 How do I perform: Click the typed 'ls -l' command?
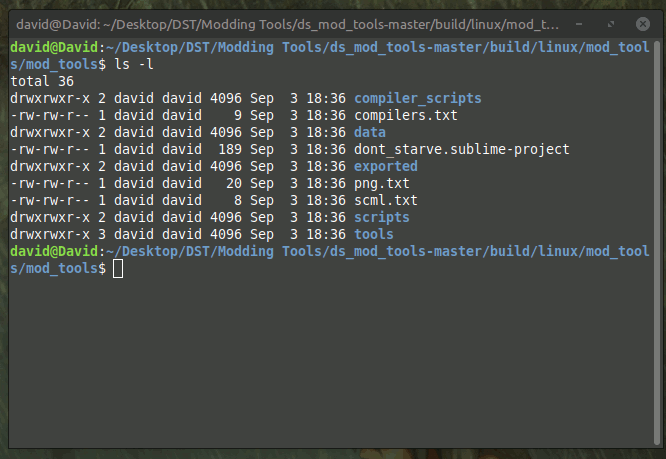tap(135, 64)
